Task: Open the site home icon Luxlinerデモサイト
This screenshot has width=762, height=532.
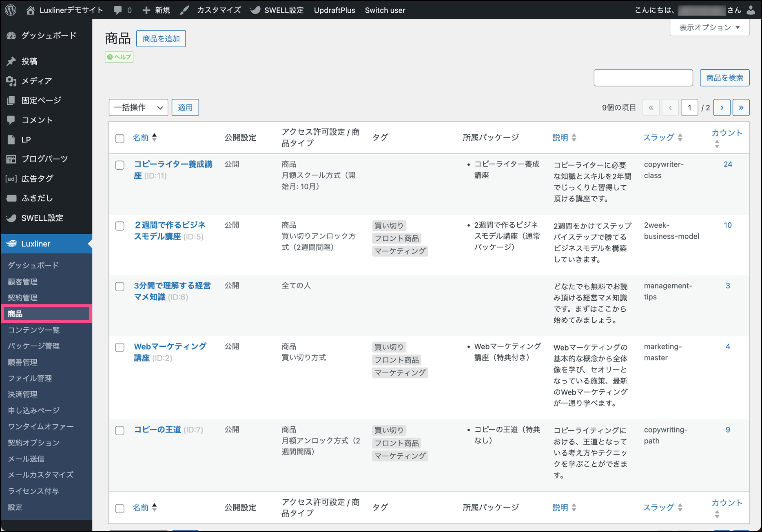Action: pos(31,10)
